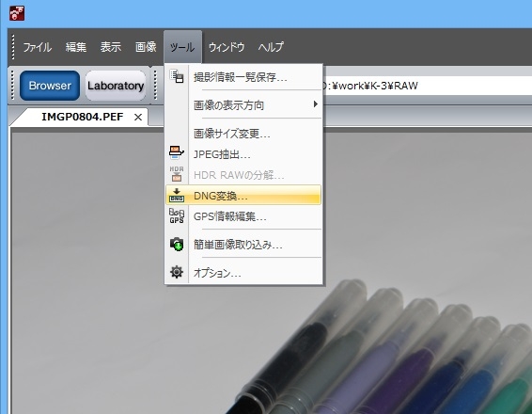Open the ヘルプ menu

click(x=271, y=47)
